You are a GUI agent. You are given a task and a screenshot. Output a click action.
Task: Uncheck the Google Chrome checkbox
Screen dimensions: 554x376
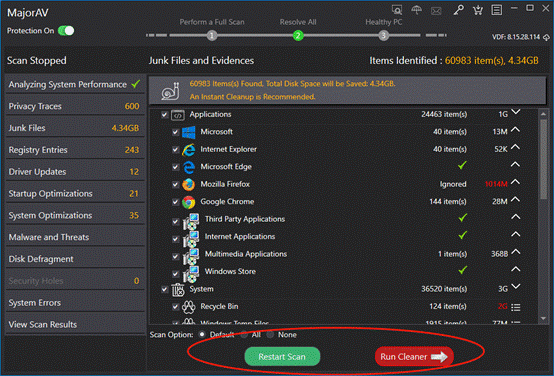point(175,202)
